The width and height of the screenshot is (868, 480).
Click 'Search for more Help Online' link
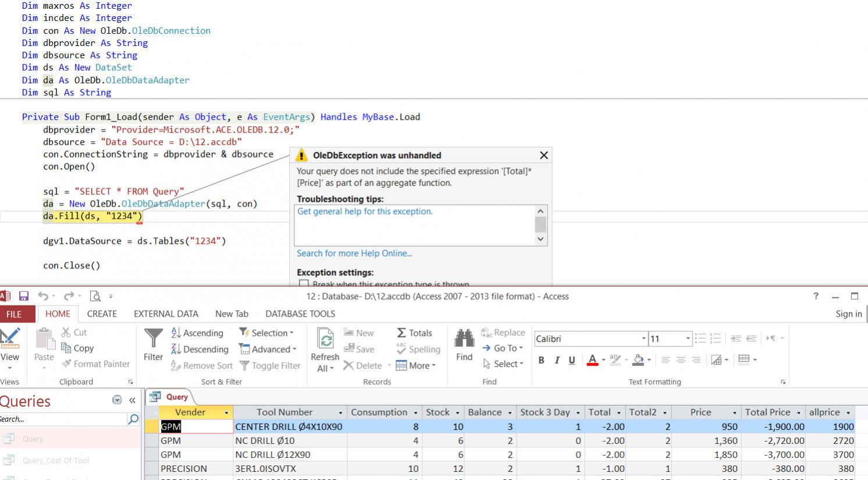coord(354,253)
